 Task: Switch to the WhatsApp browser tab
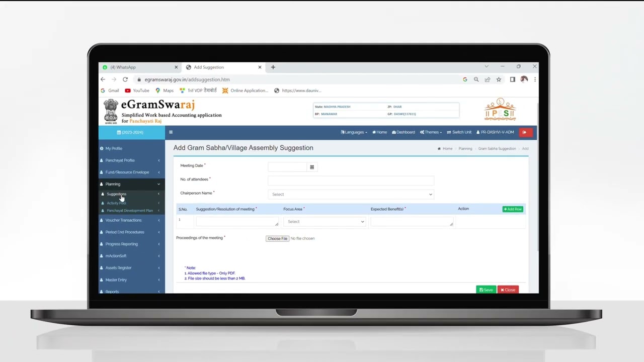(x=139, y=67)
